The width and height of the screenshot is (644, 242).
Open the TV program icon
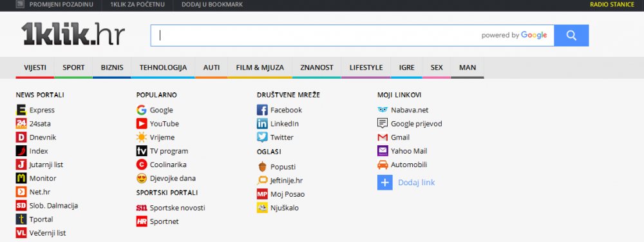142,151
